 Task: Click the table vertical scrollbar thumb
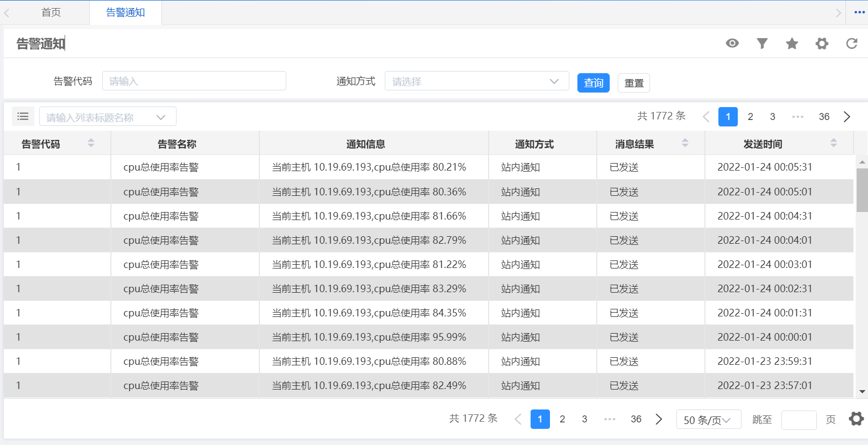[862, 190]
